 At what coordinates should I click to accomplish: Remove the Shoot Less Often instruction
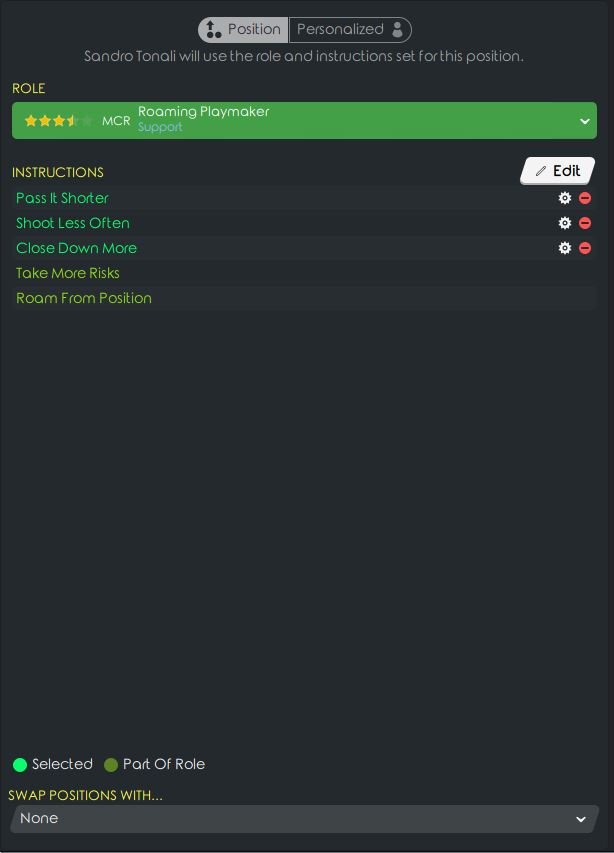pos(585,223)
